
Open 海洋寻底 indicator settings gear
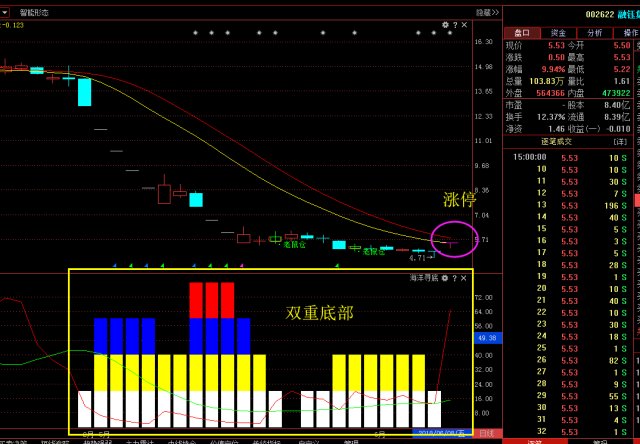point(445,278)
